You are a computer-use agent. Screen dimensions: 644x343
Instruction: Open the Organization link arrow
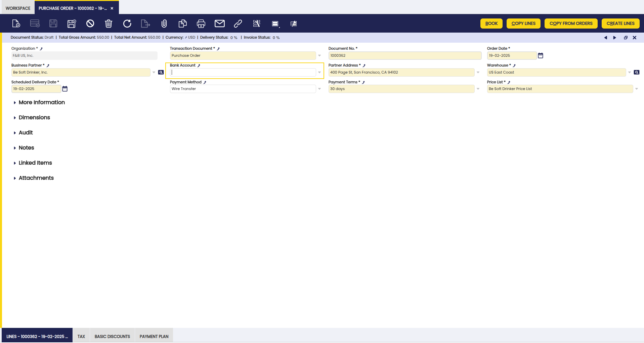pos(41,49)
